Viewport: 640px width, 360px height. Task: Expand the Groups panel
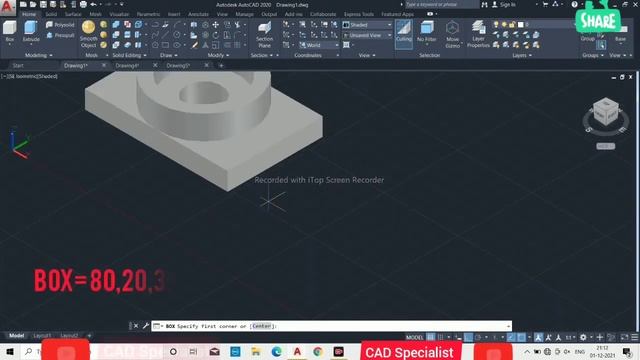pos(593,55)
